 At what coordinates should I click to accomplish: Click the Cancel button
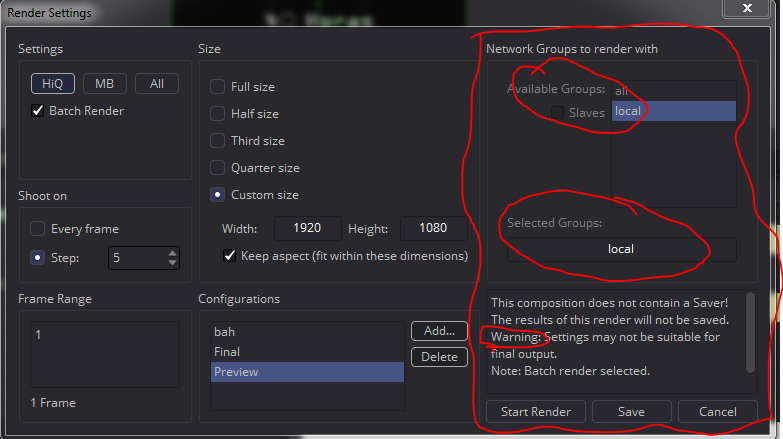tap(718, 412)
